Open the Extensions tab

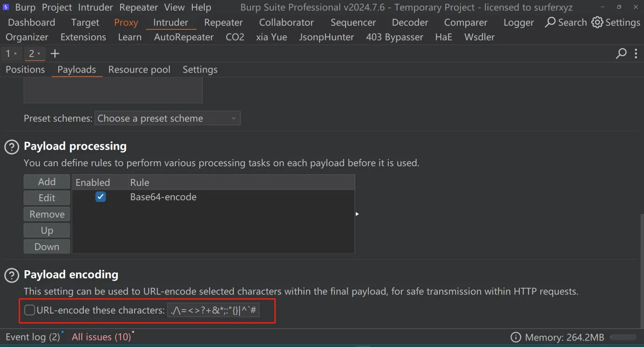pos(83,37)
